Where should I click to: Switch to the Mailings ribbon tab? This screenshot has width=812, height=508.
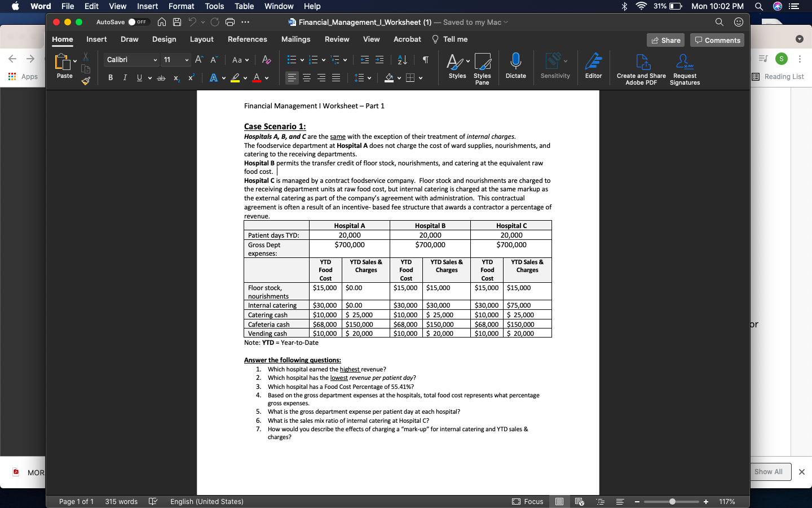coord(295,40)
